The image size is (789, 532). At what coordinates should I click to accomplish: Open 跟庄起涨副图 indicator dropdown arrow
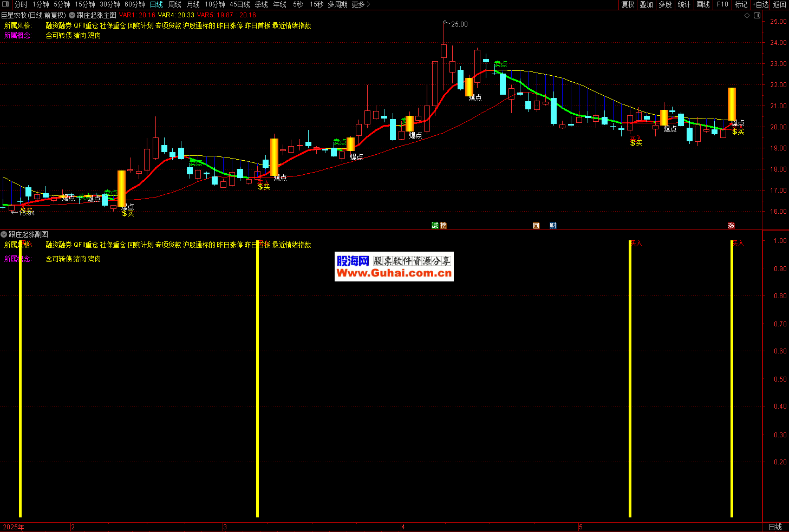click(4, 234)
